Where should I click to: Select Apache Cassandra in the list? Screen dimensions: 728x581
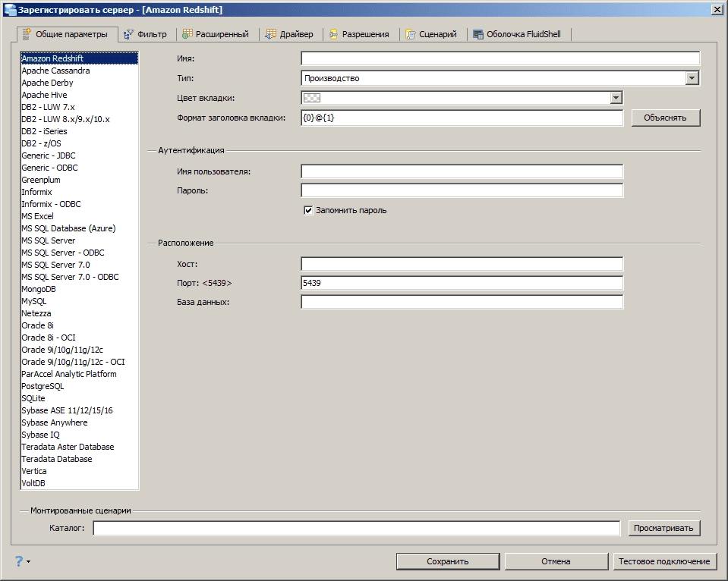pyautogui.click(x=80, y=71)
